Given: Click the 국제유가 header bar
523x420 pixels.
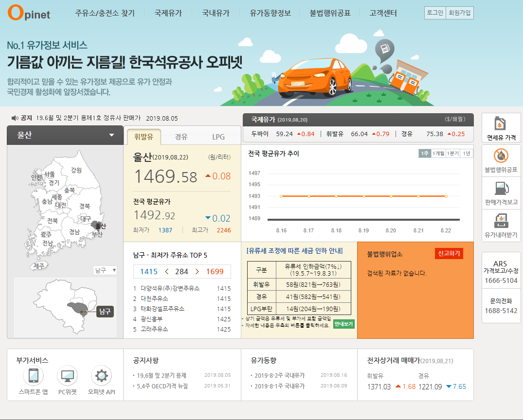Looking at the screenshot, I should [358, 120].
